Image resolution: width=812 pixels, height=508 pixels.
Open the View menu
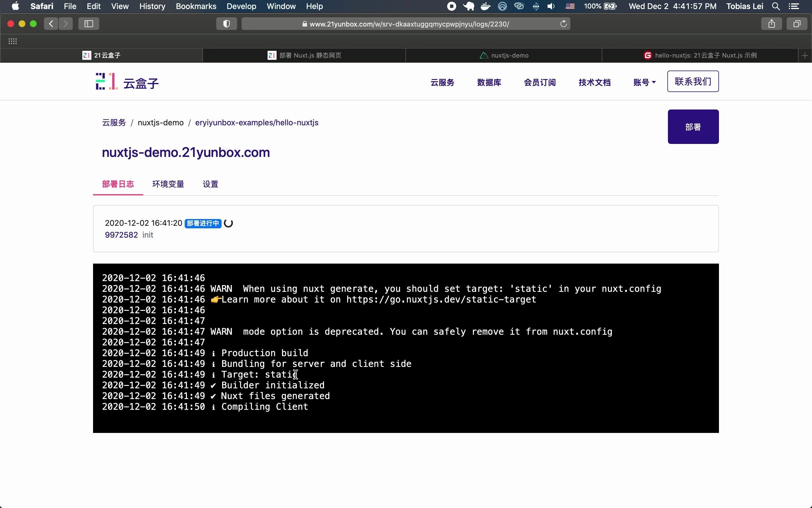(120, 6)
